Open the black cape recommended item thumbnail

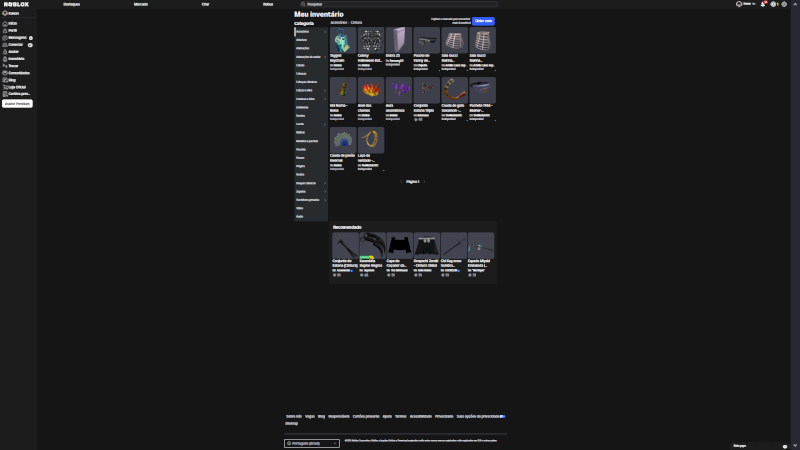click(399, 245)
